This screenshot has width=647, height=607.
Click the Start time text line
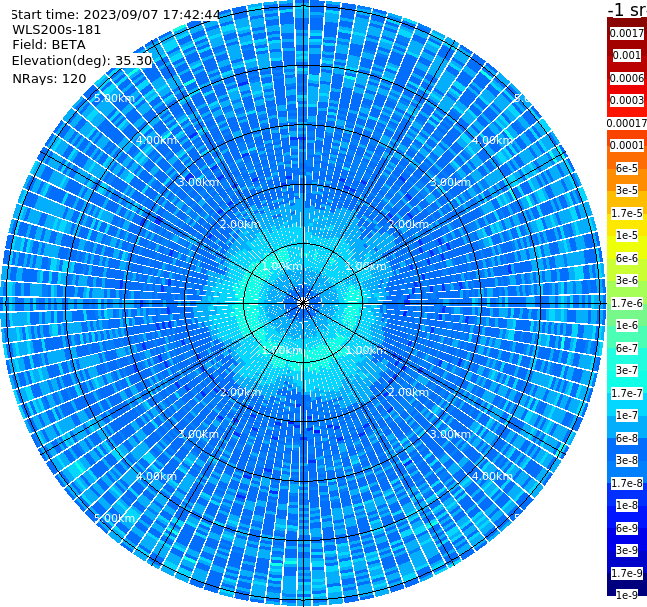click(x=116, y=14)
